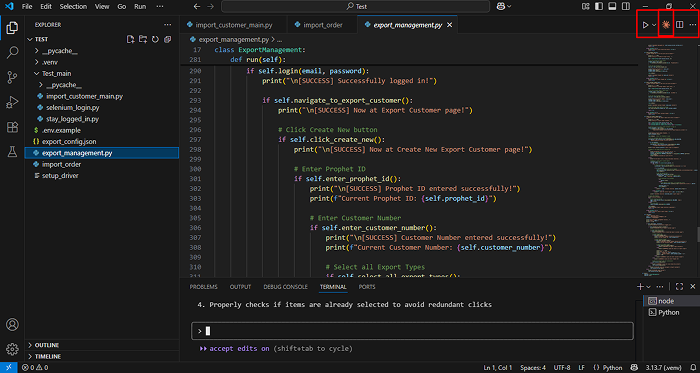
Task: Go forward with the title bar arrow
Action: pyautogui.click(x=211, y=7)
